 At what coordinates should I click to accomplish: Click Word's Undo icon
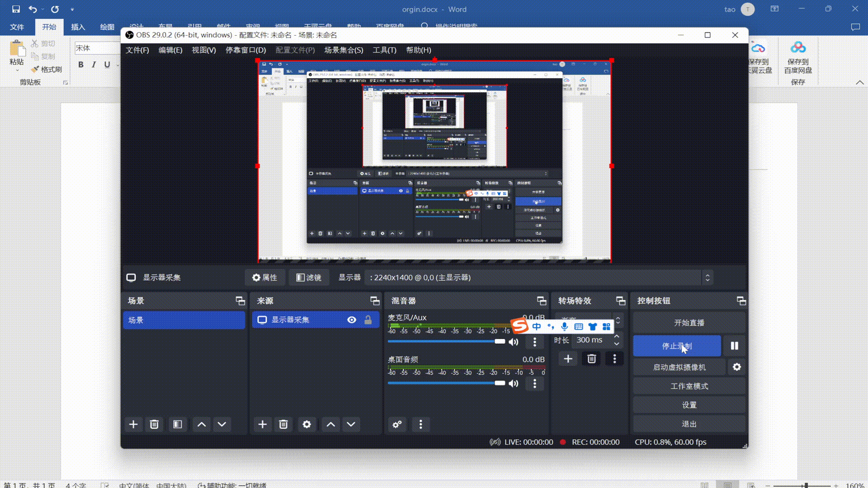pos(33,9)
